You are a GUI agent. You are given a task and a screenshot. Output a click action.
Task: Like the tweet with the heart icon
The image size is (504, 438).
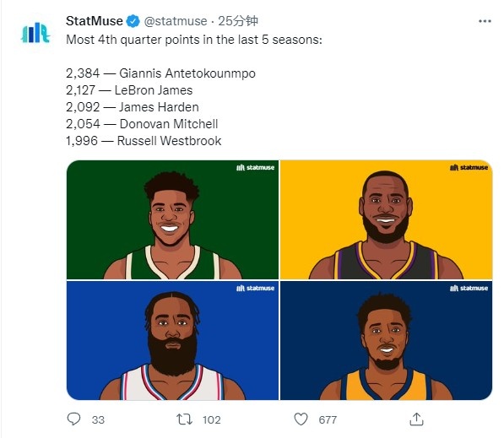[x=301, y=419]
